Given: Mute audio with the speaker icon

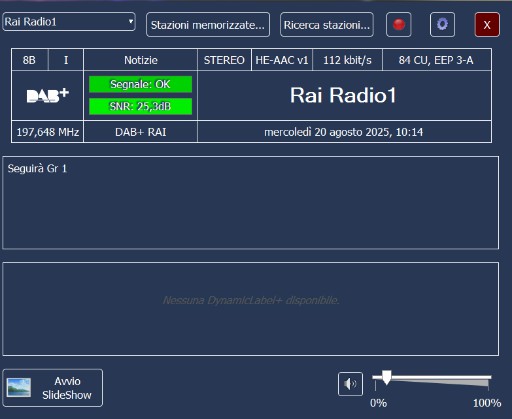Looking at the screenshot, I should click(x=350, y=384).
